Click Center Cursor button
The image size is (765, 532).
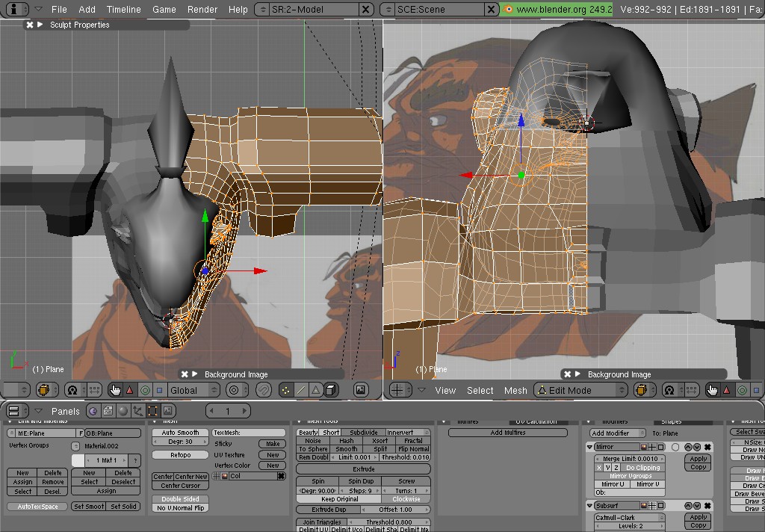tap(181, 486)
